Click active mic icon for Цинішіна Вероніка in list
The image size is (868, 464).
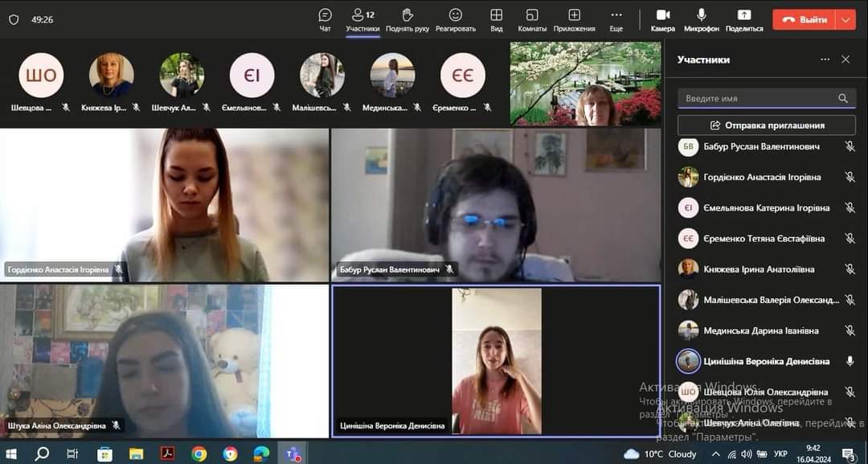850,361
